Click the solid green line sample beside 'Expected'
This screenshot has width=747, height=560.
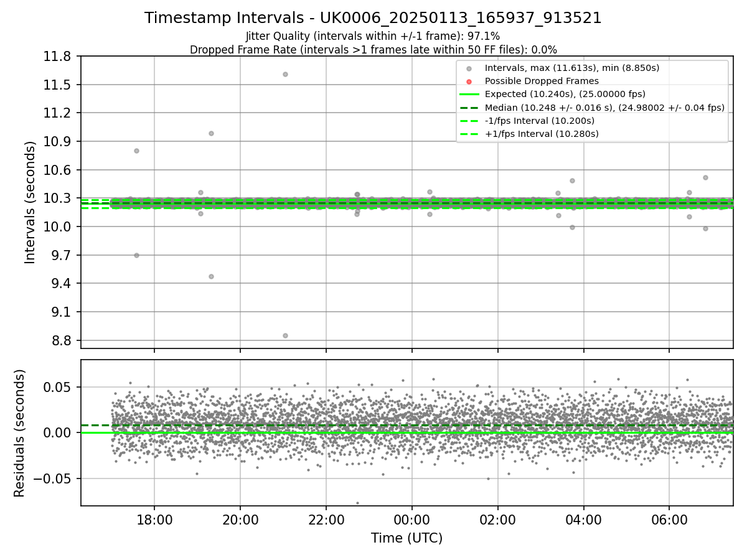tap(469, 95)
